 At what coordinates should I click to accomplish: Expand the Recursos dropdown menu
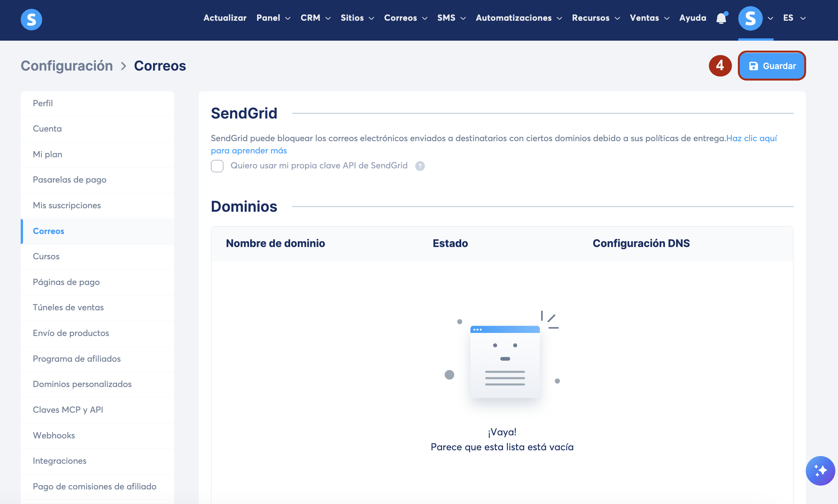click(596, 18)
